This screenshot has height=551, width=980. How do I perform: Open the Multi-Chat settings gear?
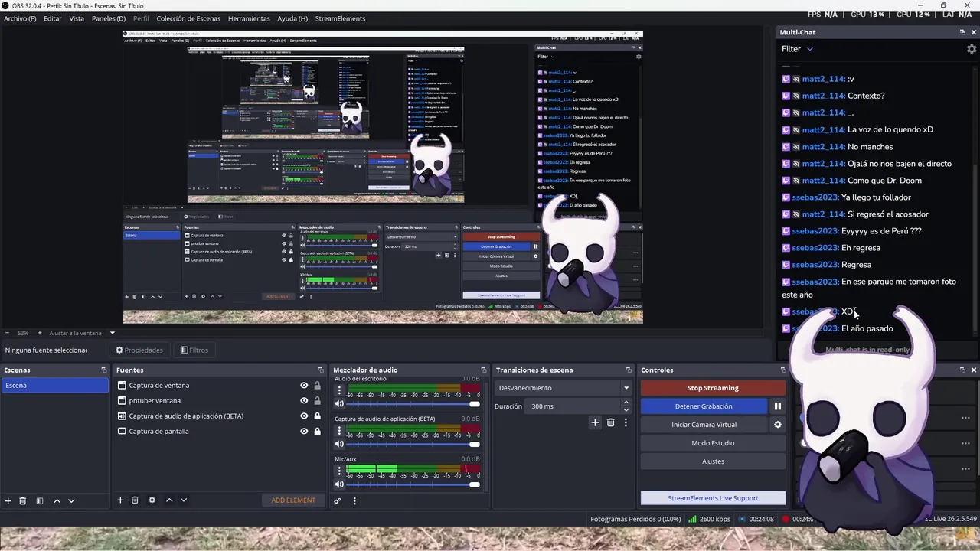972,49
